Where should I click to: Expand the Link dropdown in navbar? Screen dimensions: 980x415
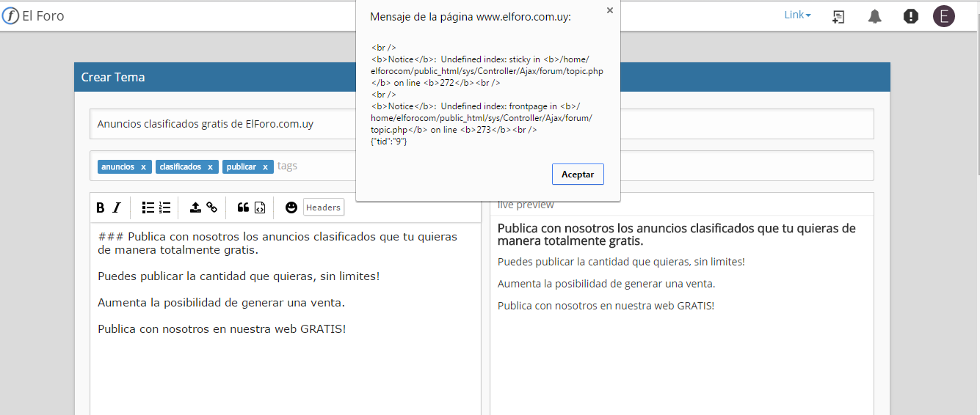point(797,15)
